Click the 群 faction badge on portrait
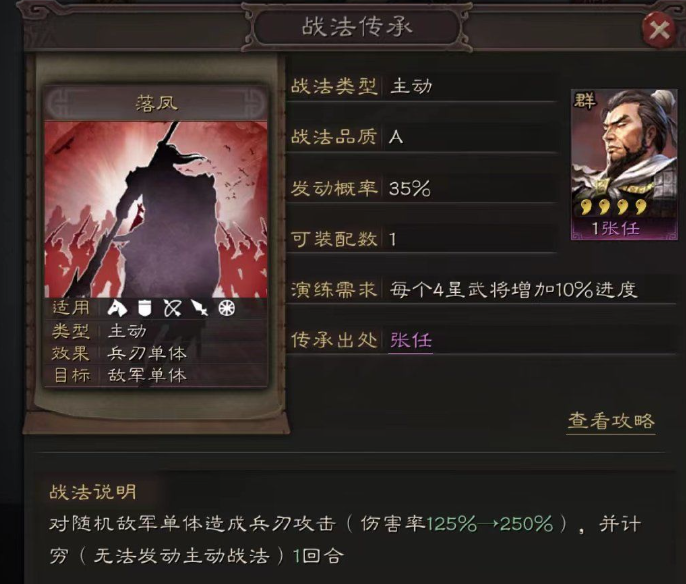Screen dimensions: 686x584 click(585, 101)
